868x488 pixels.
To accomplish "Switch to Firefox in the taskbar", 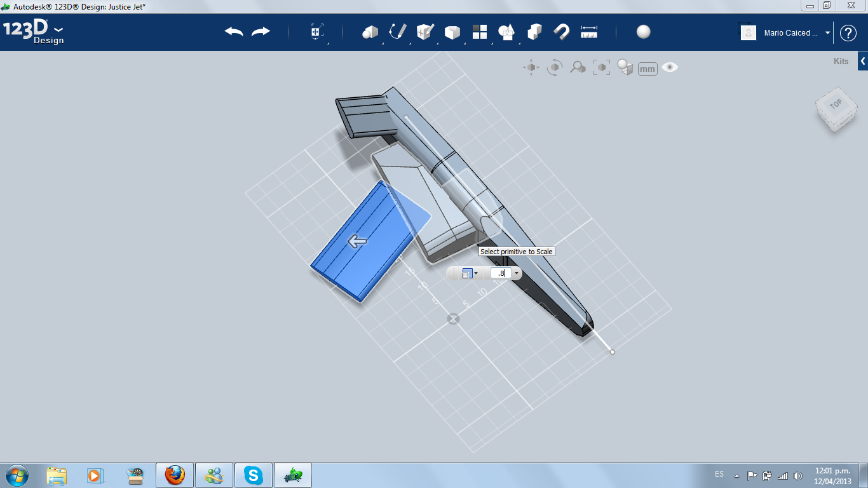I will tap(175, 475).
